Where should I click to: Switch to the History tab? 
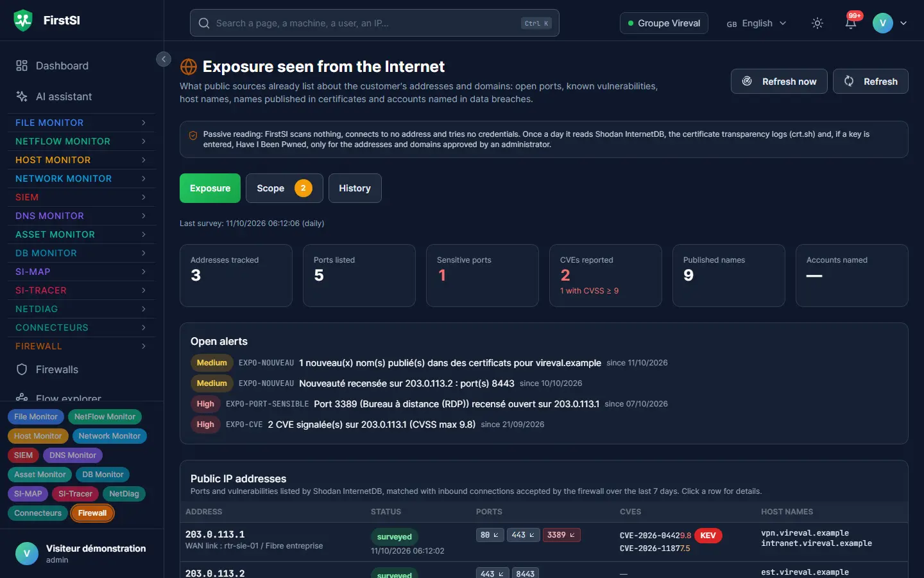pyautogui.click(x=355, y=188)
